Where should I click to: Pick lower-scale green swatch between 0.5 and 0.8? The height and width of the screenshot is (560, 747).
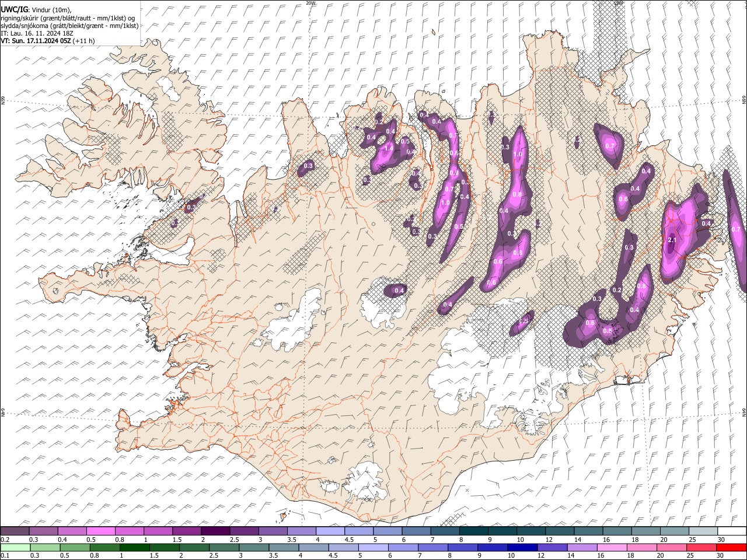(x=75, y=548)
